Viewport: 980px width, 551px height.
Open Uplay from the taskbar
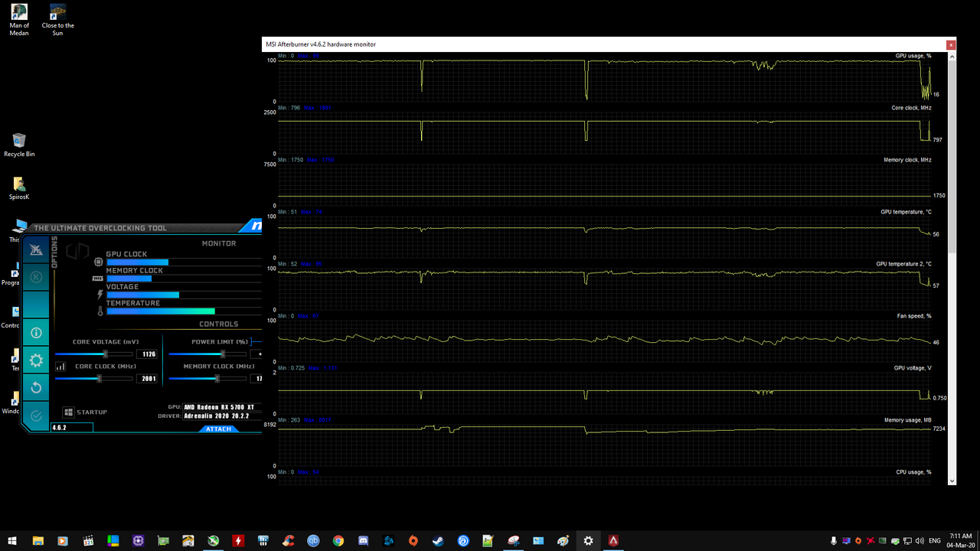tap(463, 540)
